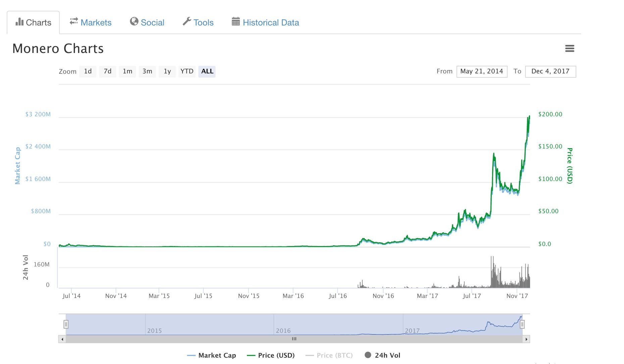Click the navigator scrollbar center grip
This screenshot has height=364, width=624.
(294, 339)
